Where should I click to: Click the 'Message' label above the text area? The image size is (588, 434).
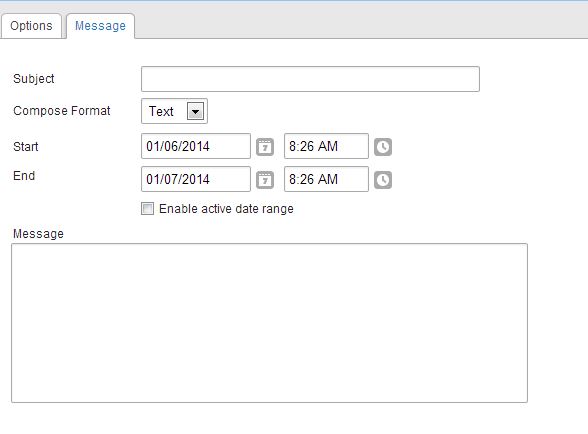click(x=38, y=234)
